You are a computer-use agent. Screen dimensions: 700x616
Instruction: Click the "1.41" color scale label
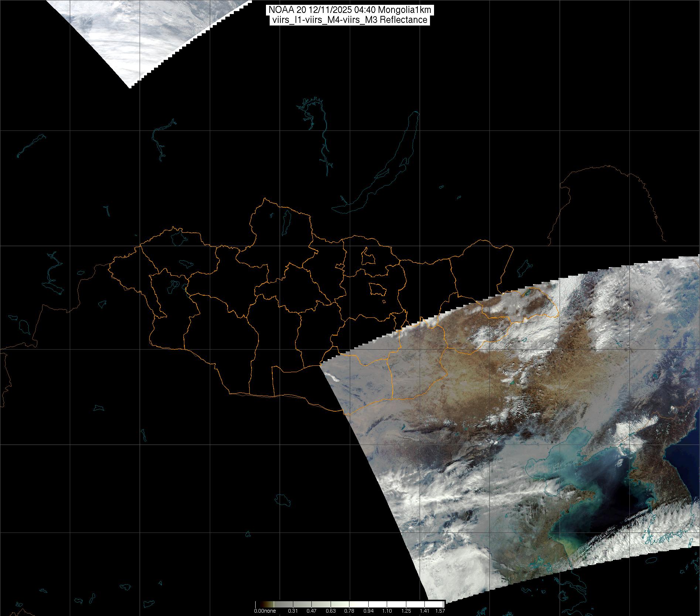point(425,611)
